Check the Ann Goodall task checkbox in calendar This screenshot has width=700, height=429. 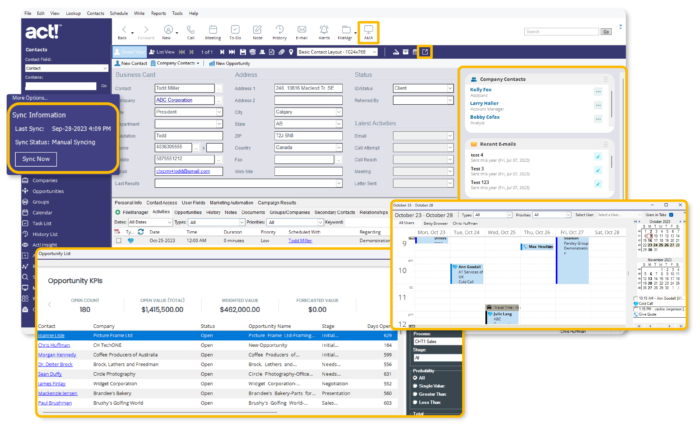tap(635, 298)
